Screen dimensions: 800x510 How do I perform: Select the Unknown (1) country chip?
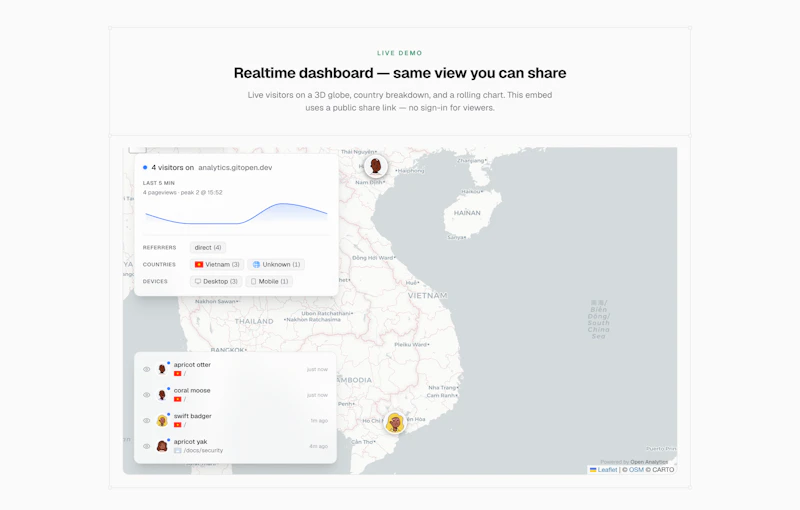276,264
